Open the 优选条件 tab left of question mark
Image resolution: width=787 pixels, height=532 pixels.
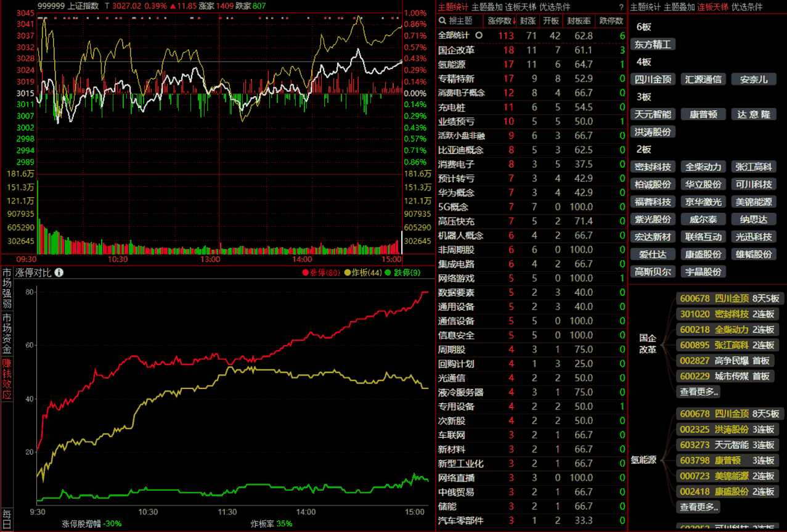point(555,7)
